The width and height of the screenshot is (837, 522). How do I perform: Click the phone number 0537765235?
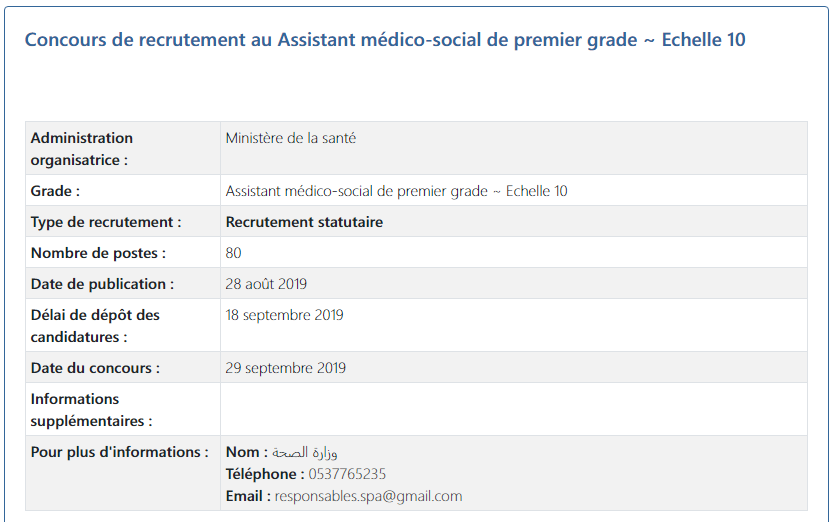pos(348,474)
